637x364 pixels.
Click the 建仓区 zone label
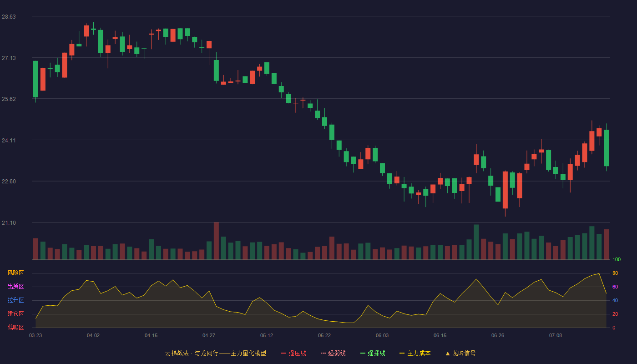15,314
